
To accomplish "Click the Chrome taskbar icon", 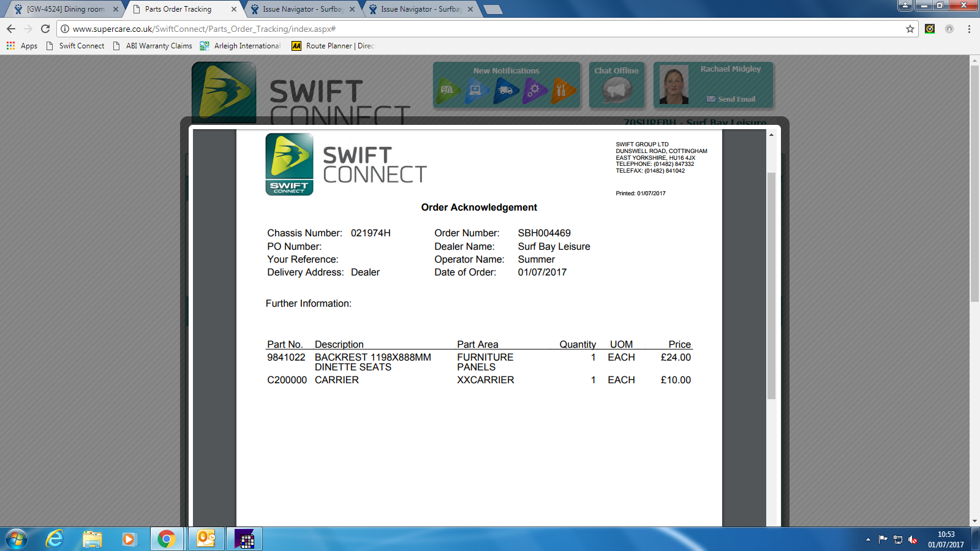I will pos(166,539).
